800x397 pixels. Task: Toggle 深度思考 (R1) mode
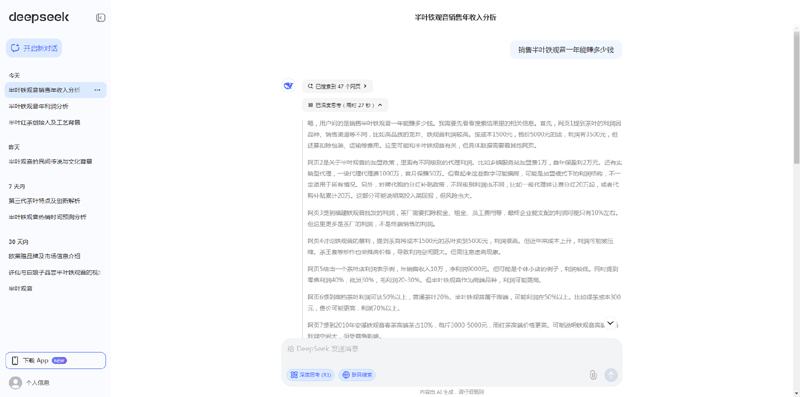pyautogui.click(x=310, y=375)
